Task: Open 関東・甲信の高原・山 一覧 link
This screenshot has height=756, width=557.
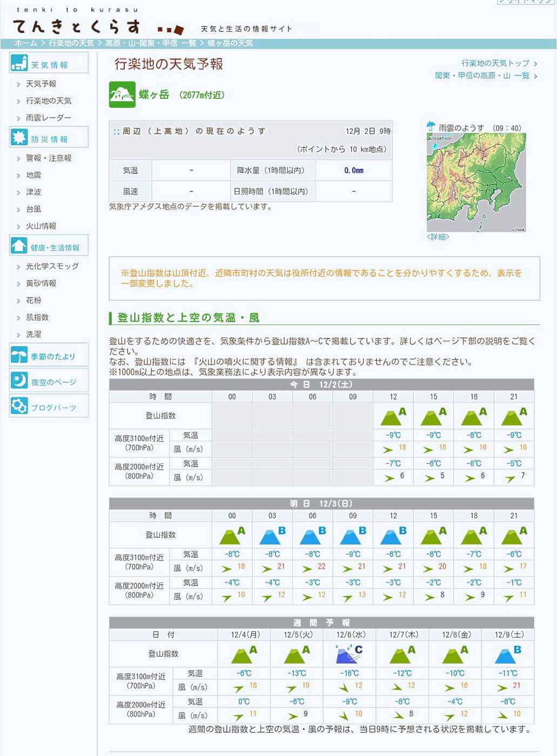Action: (482, 76)
